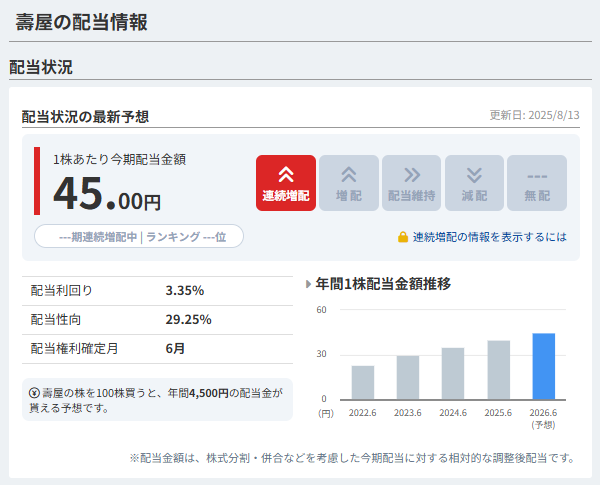Click the 2026.6 (予想) axis label

tap(543, 419)
